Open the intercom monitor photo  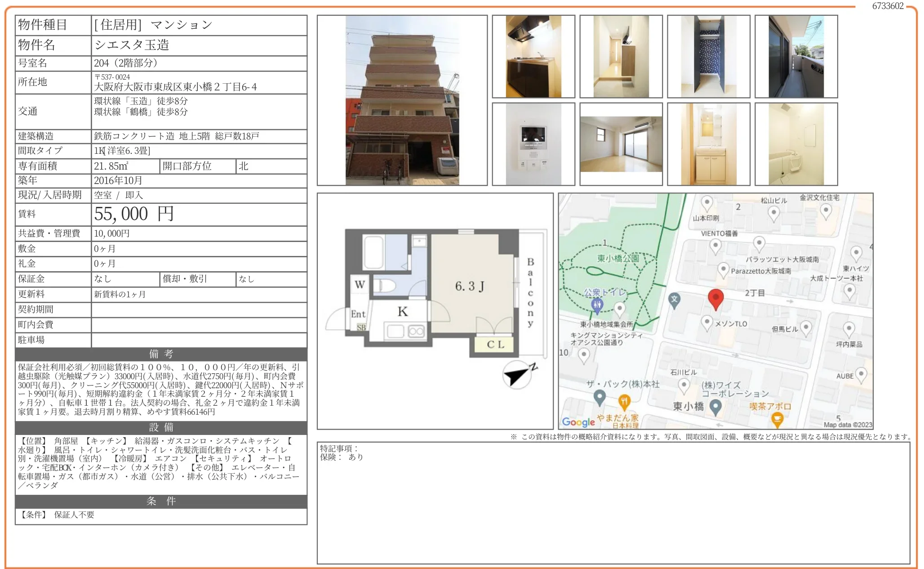(533, 144)
